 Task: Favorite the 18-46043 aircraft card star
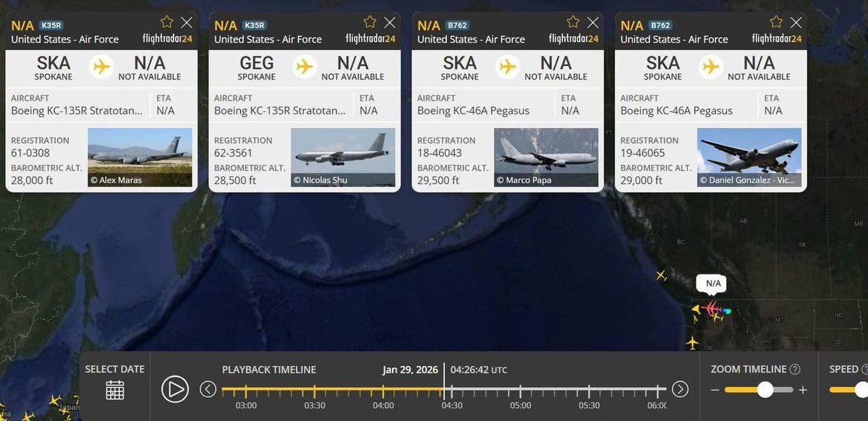pos(573,22)
